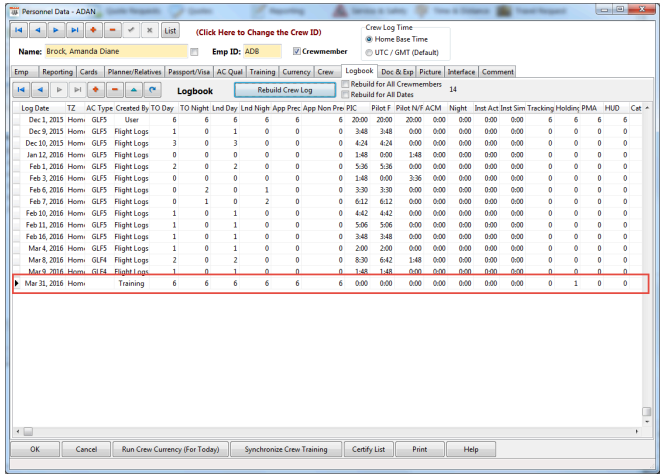The height and width of the screenshot is (476, 661).
Task: Select the Dec 1, 2015 log row
Action: [327, 120]
